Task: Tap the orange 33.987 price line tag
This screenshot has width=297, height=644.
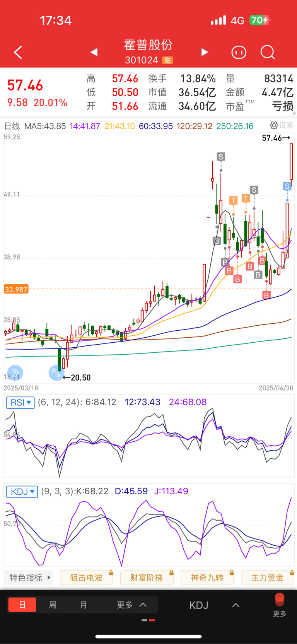Action: click(16, 289)
